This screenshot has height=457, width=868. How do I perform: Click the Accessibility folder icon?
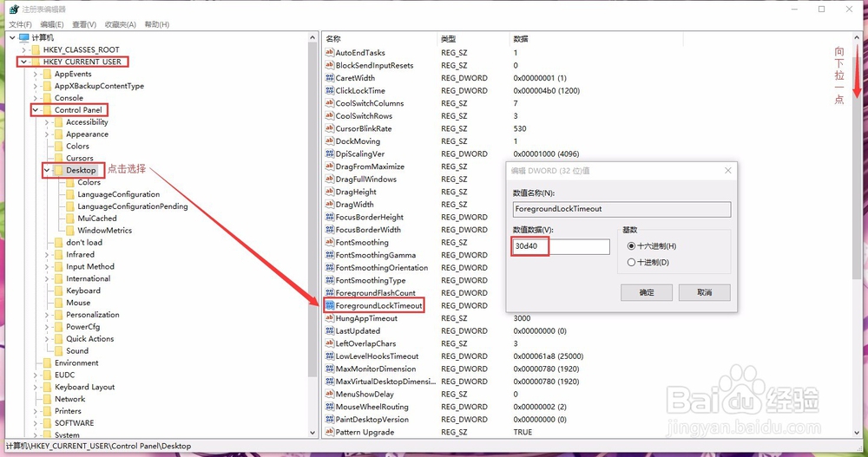(x=58, y=122)
